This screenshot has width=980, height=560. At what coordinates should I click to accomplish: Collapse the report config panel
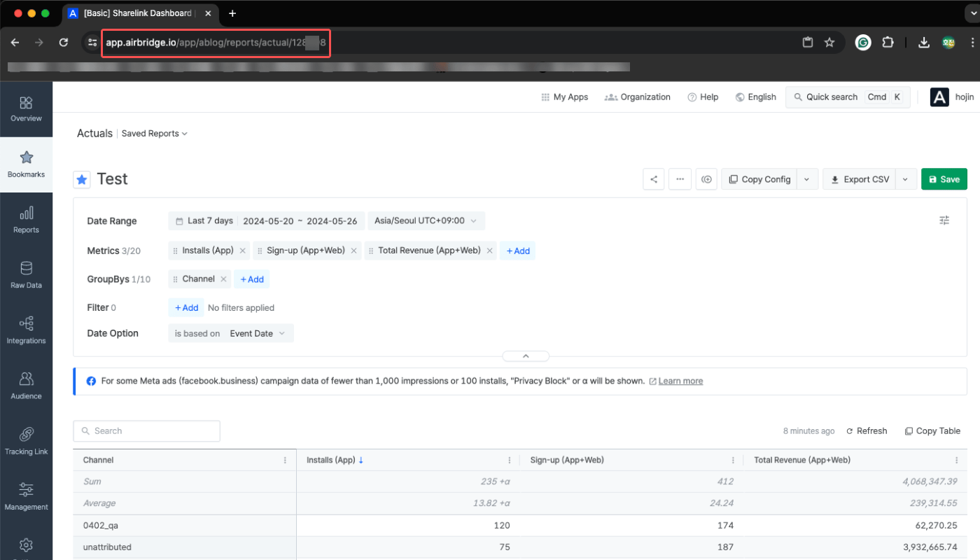(x=526, y=356)
